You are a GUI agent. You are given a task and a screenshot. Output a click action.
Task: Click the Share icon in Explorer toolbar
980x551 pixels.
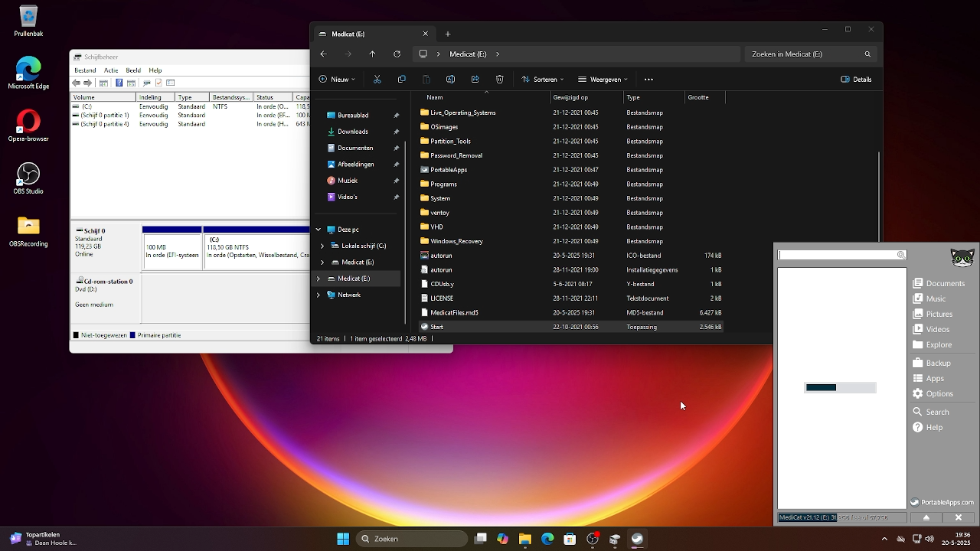pos(475,79)
